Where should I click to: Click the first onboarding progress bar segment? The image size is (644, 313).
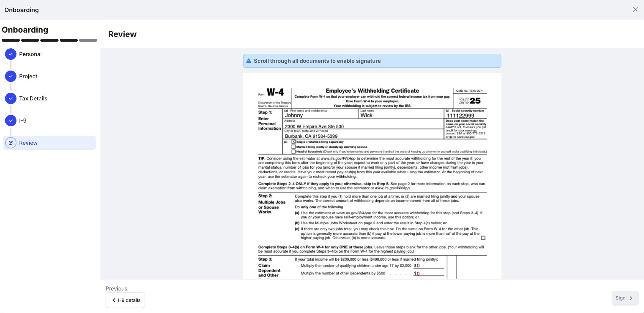coord(11,40)
